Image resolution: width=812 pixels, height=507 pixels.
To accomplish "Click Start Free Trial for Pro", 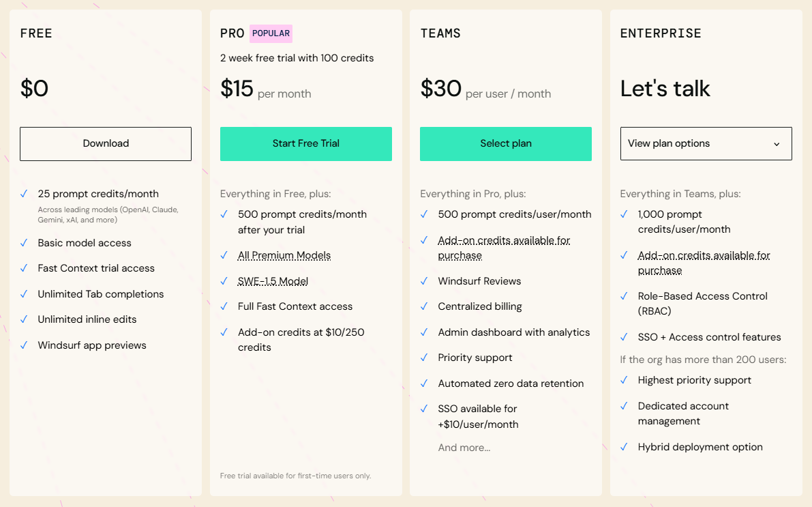I will [305, 143].
